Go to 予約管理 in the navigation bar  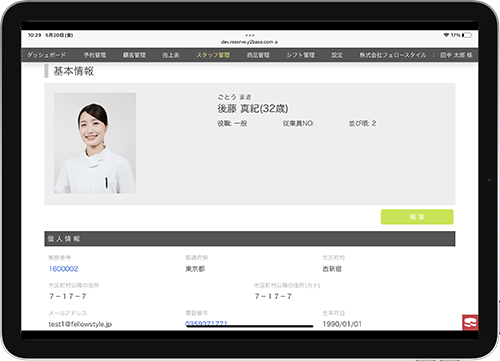tap(95, 55)
